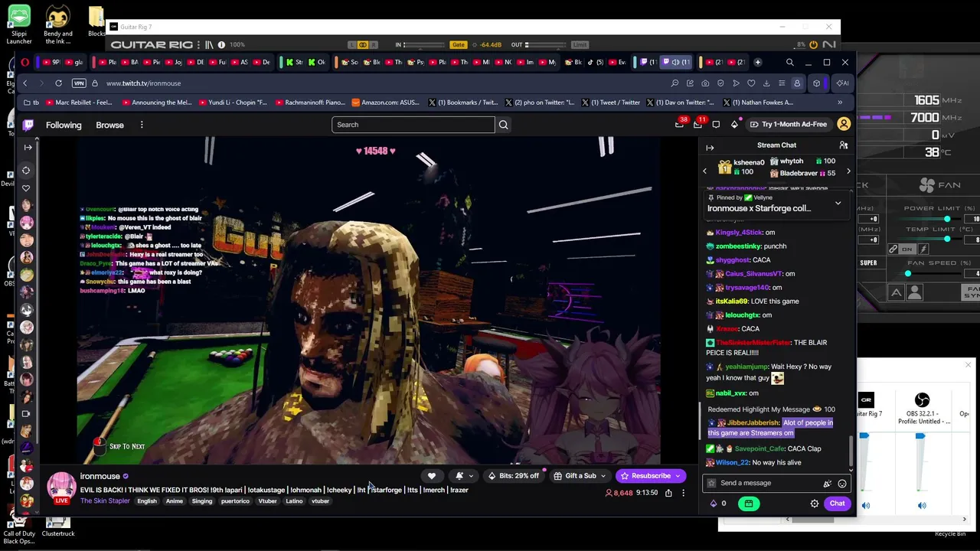The width and height of the screenshot is (980, 551).
Task: Open the Opera browser menu logo
Action: click(24, 62)
